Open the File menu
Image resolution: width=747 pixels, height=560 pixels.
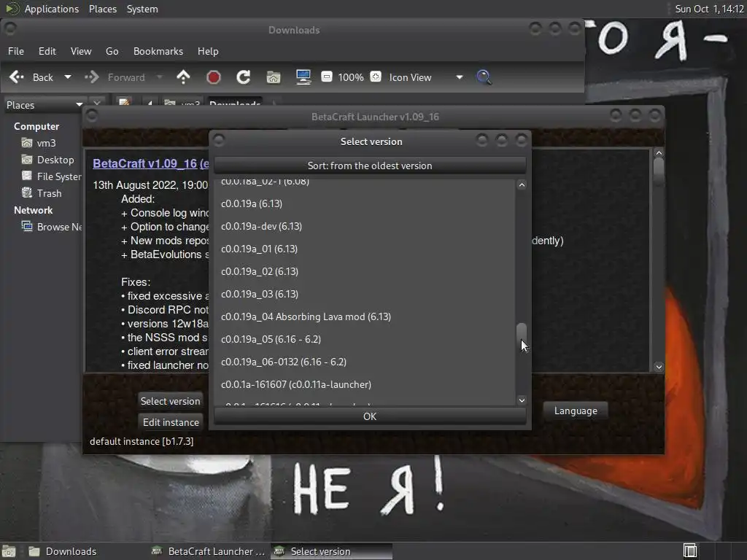pyautogui.click(x=16, y=51)
